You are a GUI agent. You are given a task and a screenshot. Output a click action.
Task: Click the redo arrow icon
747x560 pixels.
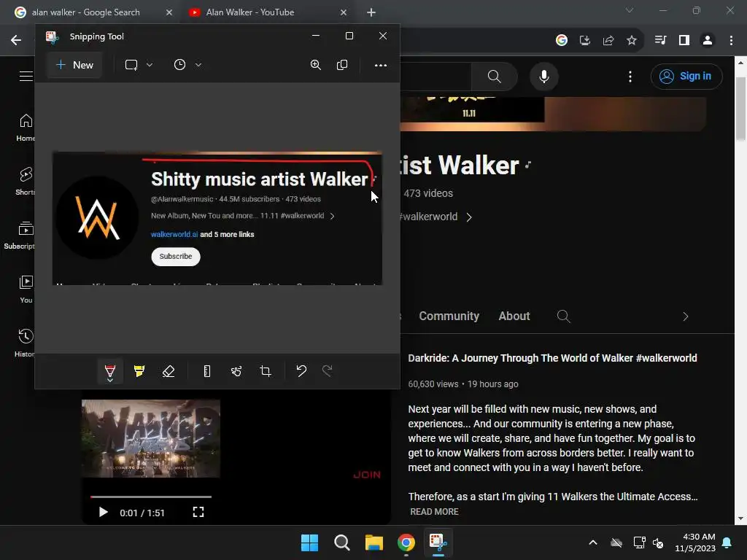[328, 371]
